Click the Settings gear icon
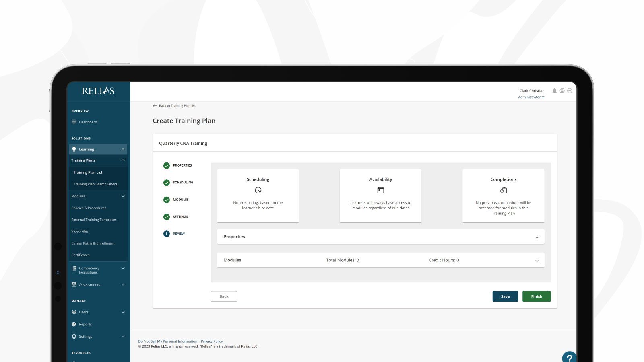644x362 pixels. (x=74, y=337)
